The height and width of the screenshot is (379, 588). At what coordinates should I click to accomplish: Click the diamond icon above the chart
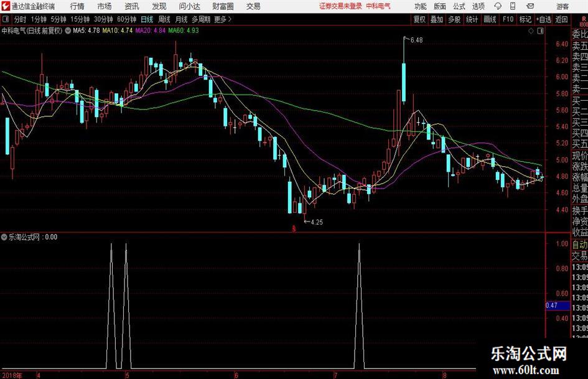point(531,31)
